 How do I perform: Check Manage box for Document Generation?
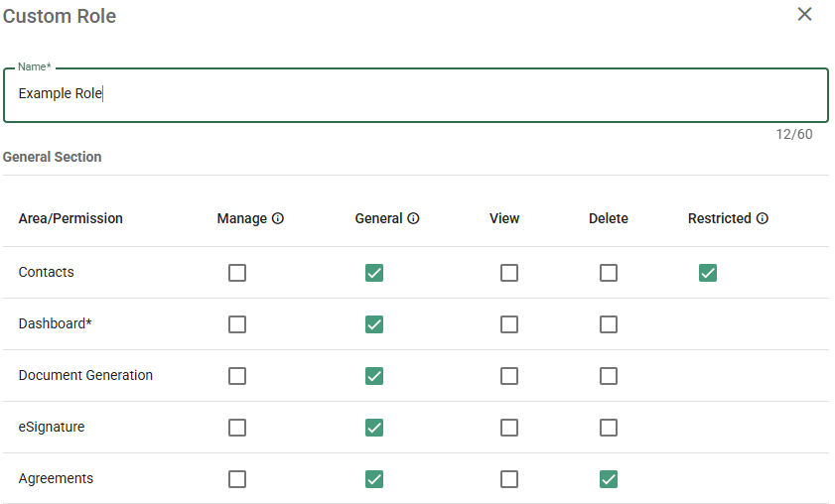point(237,376)
